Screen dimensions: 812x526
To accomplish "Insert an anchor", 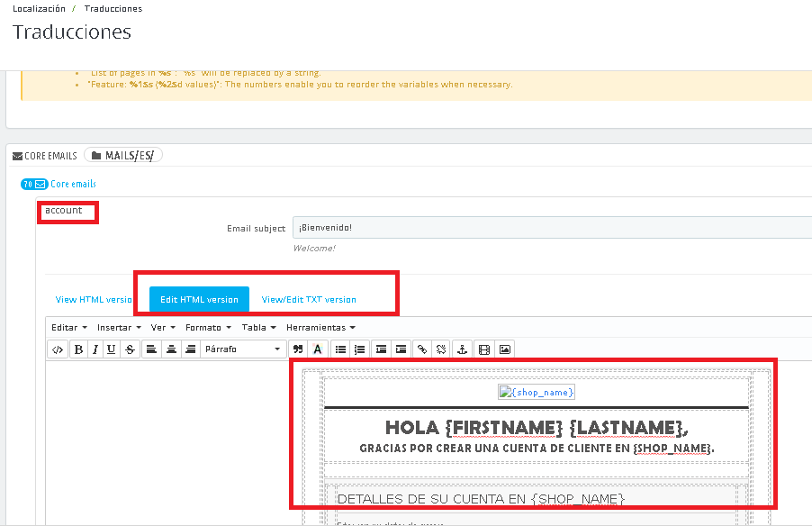I will [x=462, y=349].
